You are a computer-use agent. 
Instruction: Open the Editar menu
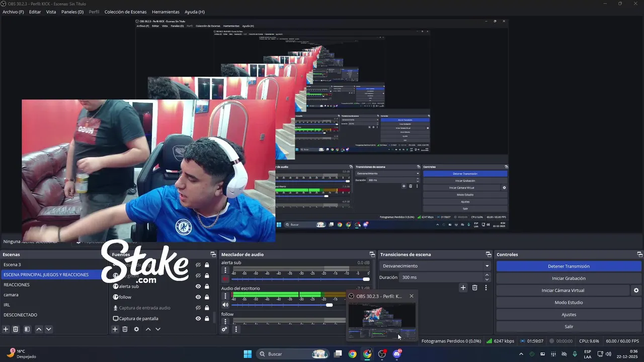coord(35,12)
